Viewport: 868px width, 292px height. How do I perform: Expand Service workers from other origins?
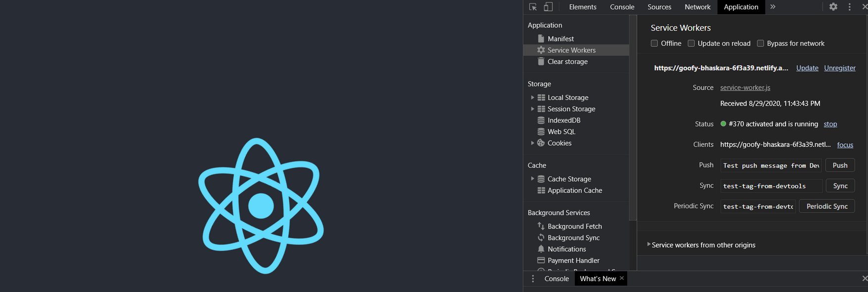[x=649, y=245]
